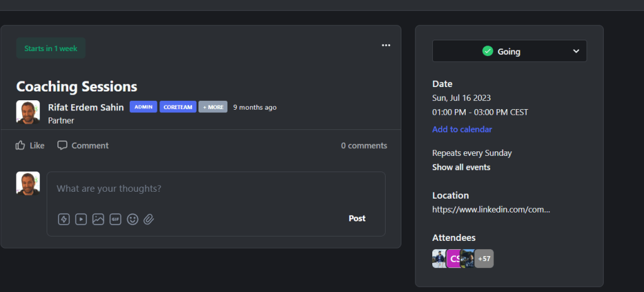Open the first attendee's profile picture
Image resolution: width=644 pixels, height=292 pixels.
[x=439, y=259]
